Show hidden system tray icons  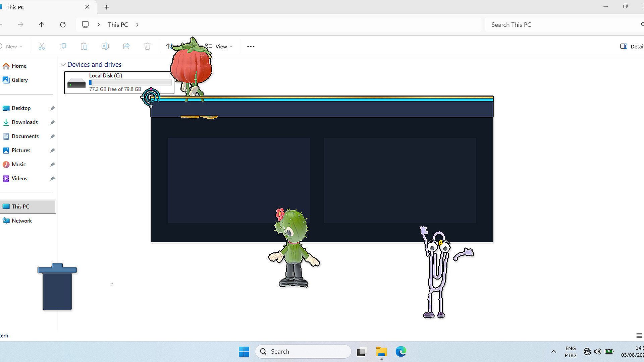coord(554,352)
